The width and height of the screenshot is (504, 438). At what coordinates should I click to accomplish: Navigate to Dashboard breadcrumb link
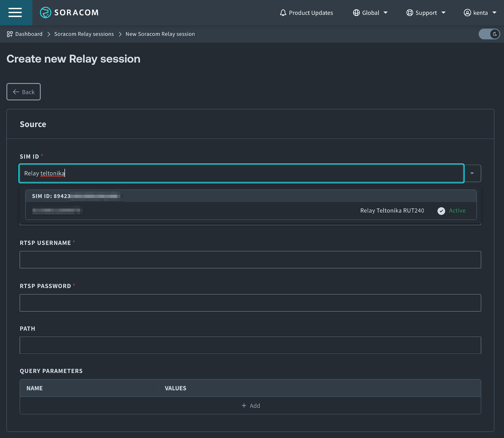click(x=29, y=34)
